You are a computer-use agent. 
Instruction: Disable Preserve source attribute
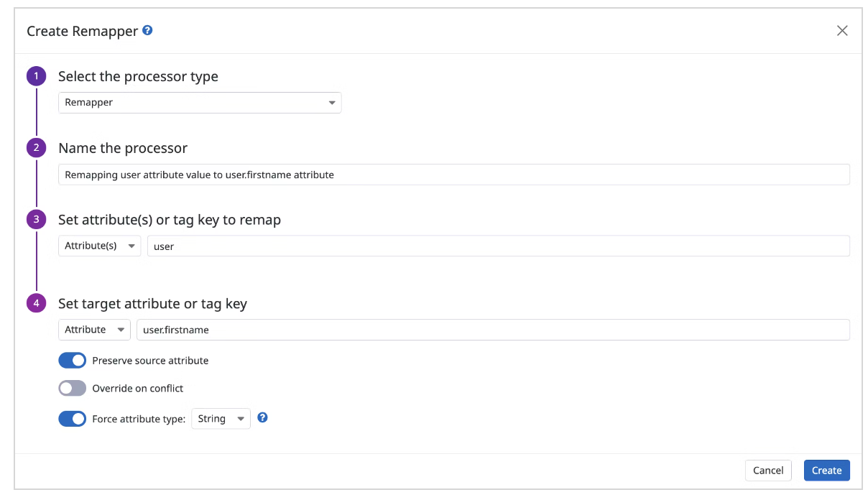click(72, 360)
